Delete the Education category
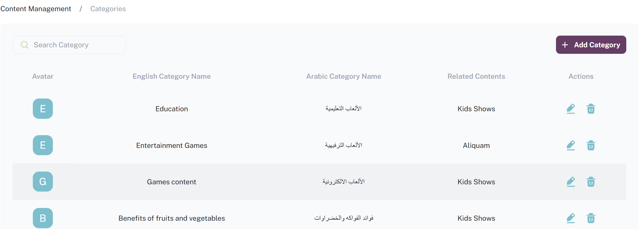This screenshot has height=229, width=644. (591, 109)
